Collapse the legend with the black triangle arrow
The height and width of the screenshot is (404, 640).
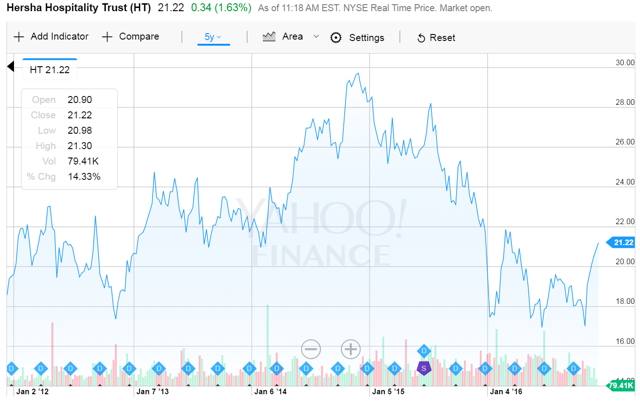coord(11,66)
